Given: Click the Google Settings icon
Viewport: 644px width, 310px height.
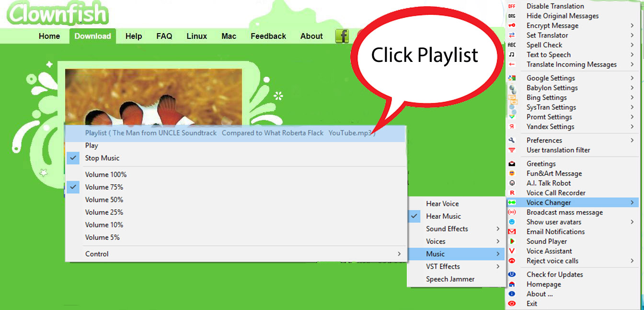Looking at the screenshot, I should point(512,78).
